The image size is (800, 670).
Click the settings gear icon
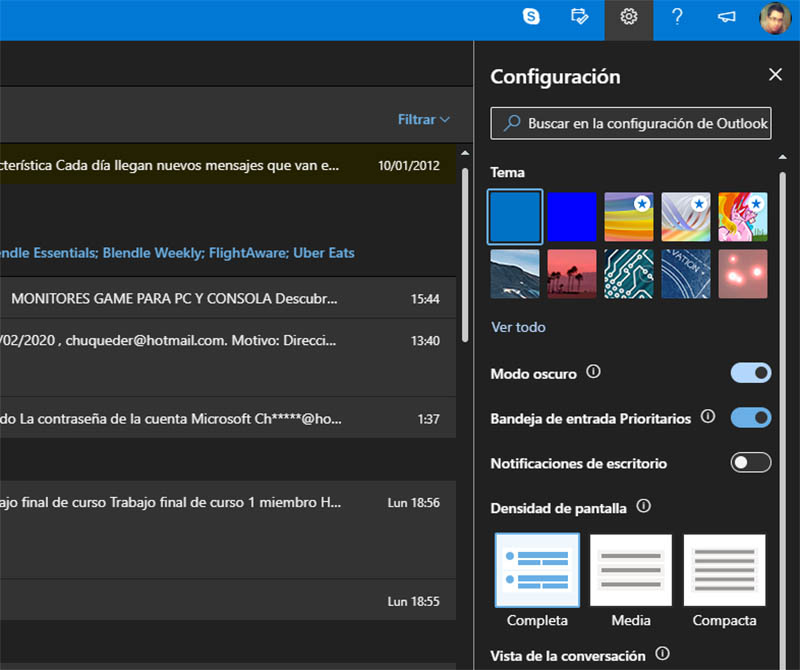point(628,17)
